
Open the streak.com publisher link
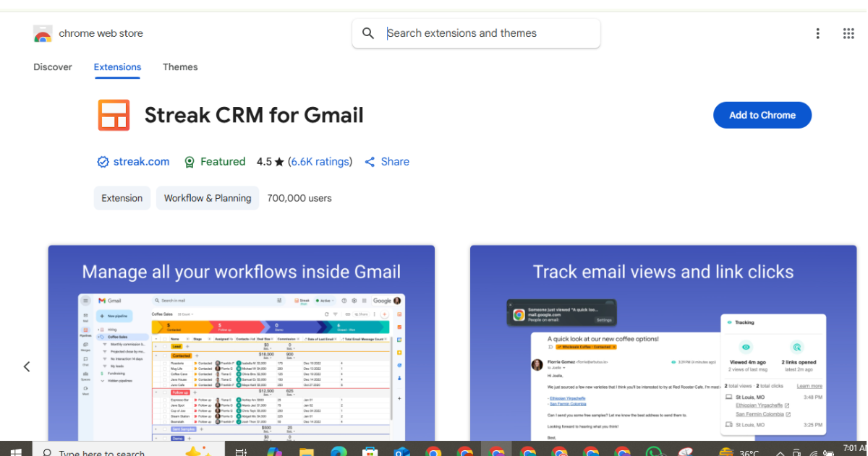pyautogui.click(x=142, y=162)
